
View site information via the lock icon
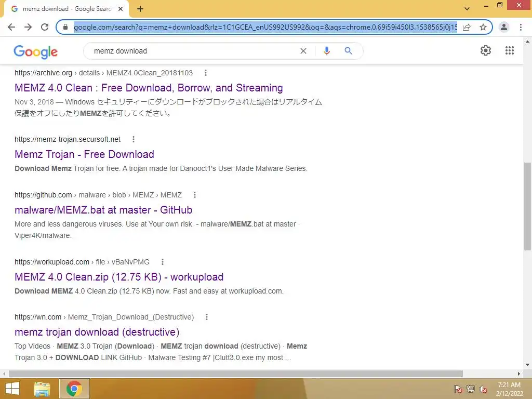point(65,27)
